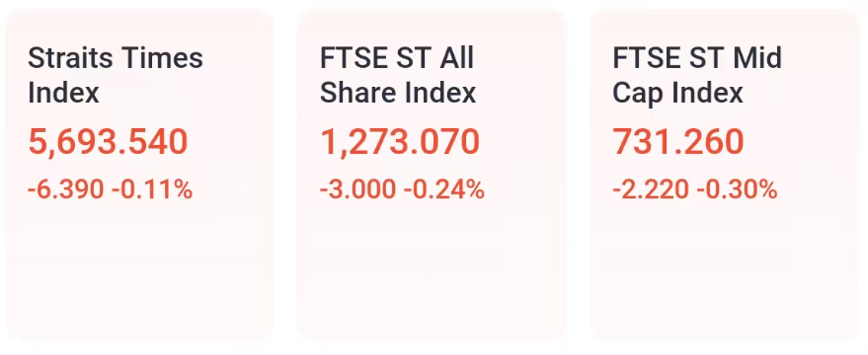The image size is (868, 355).
Task: Click the Straits Times Index title
Action: 116,75
